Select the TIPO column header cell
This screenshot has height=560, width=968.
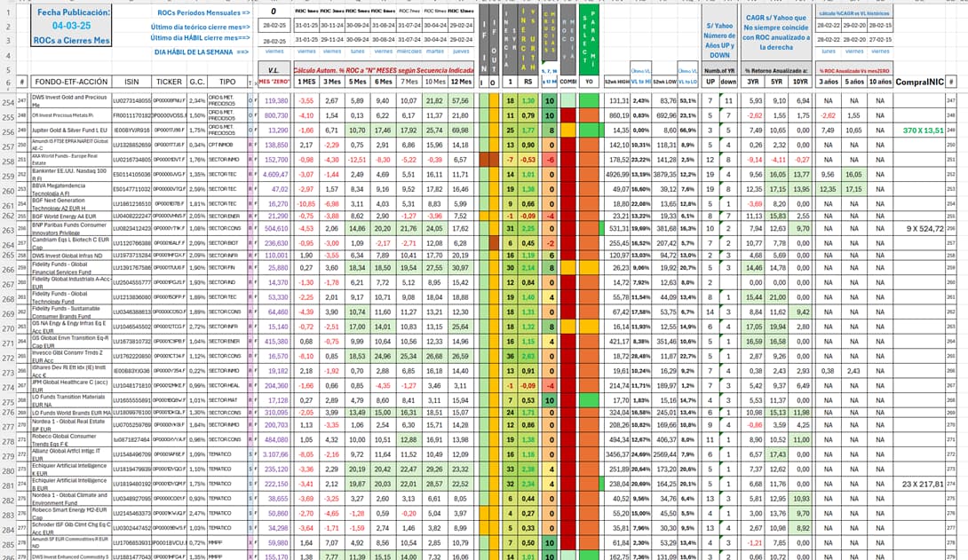tap(227, 82)
